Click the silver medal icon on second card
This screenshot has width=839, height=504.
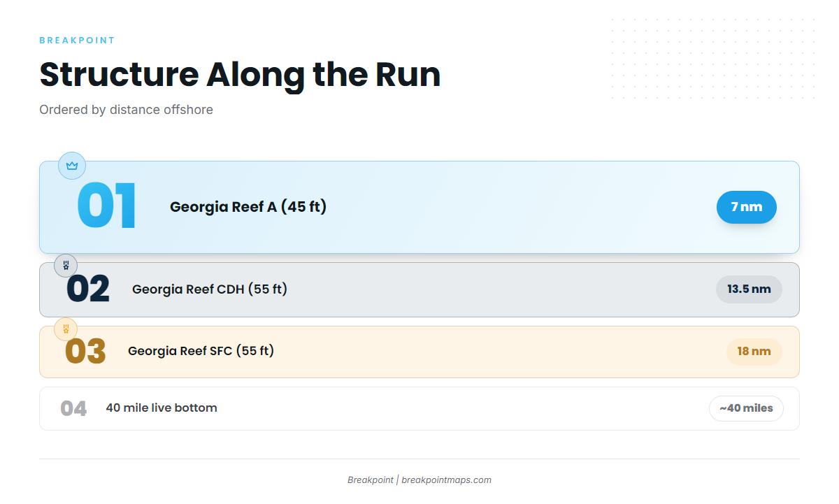point(66,266)
